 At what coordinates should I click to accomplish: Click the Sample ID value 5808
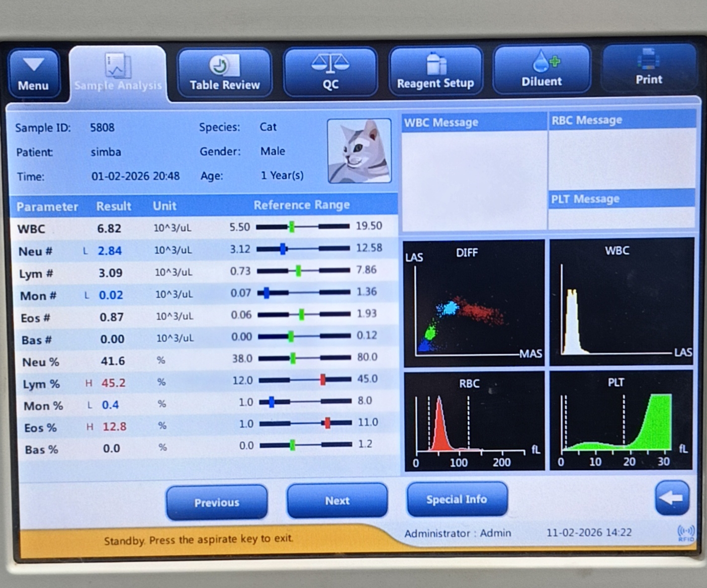[102, 128]
